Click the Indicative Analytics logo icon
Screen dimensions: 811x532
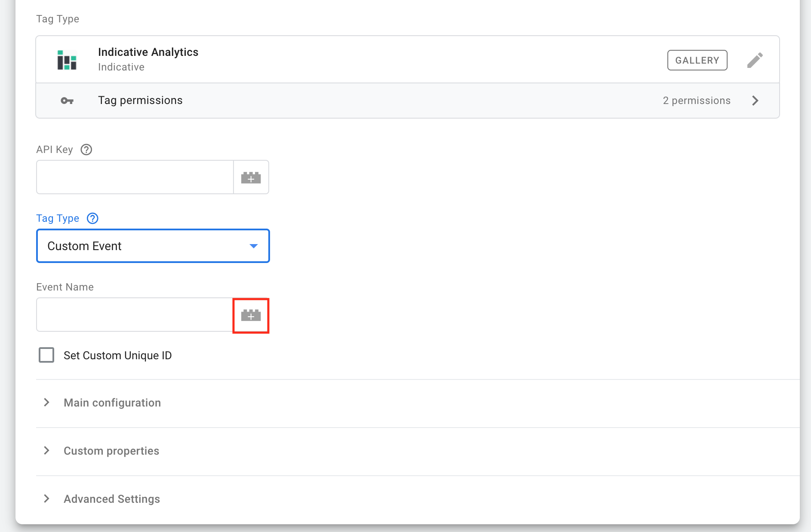[67, 60]
